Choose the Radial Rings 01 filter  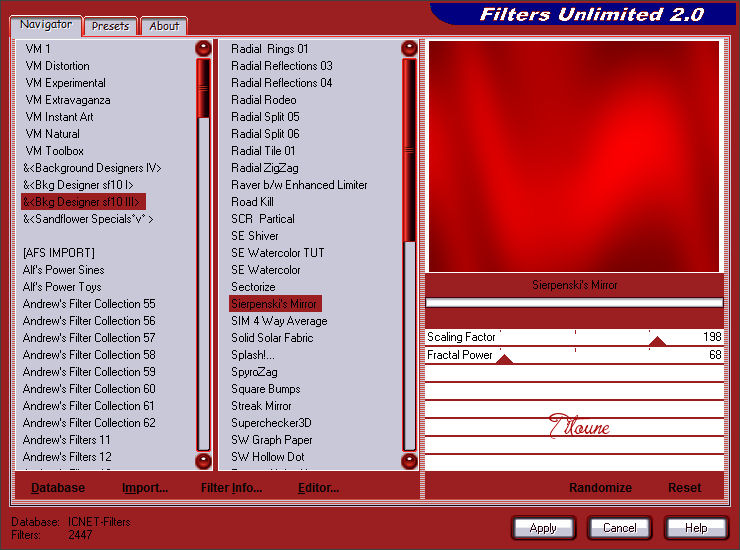[x=269, y=49]
